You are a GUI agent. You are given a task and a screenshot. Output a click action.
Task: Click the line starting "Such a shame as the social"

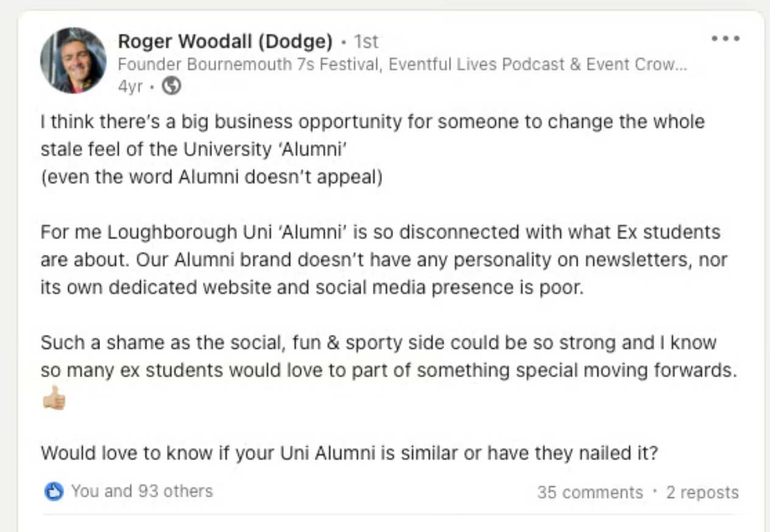click(x=378, y=342)
